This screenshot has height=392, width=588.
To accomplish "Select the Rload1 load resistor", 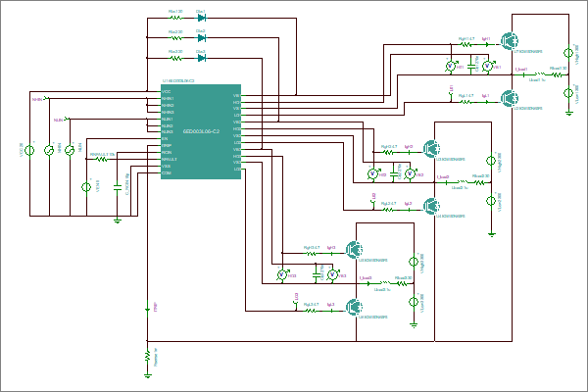I will click(558, 74).
